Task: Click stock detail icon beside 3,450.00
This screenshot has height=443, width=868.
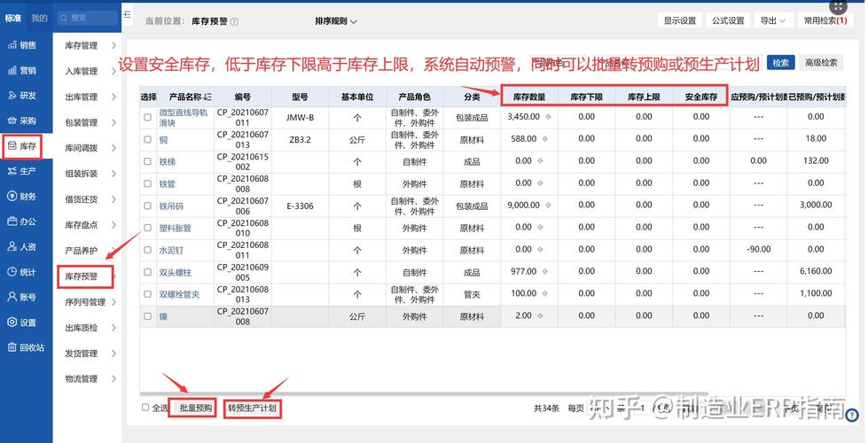Action: coord(548,117)
